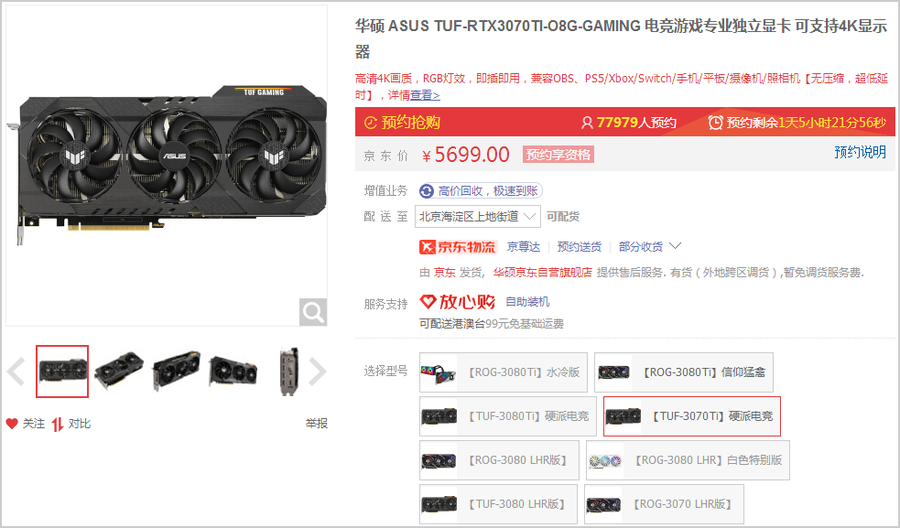Viewport: 900px width, 528px height.
Task: Select the vertical side-view graphics card thumbnail
Action: [x=289, y=371]
